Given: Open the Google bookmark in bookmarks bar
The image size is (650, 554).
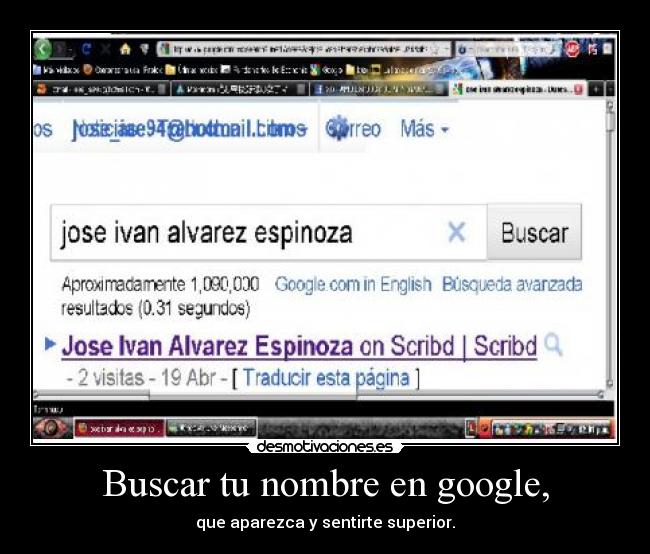Looking at the screenshot, I should [326, 70].
